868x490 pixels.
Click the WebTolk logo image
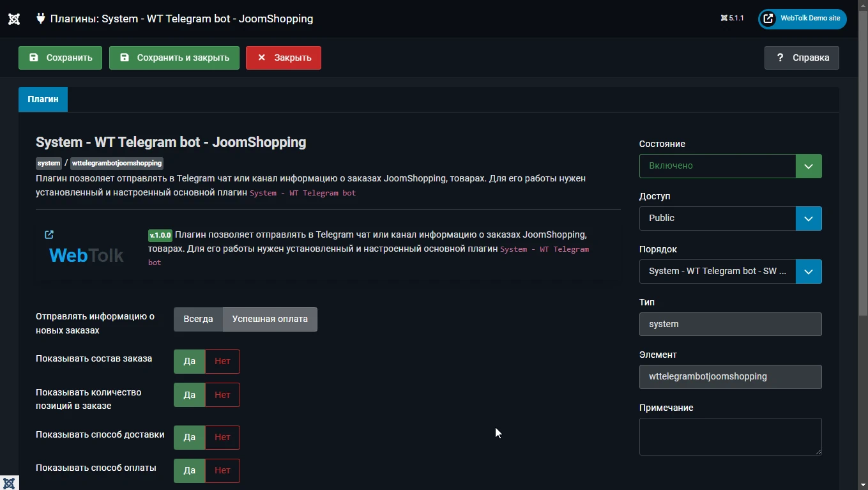tap(86, 256)
